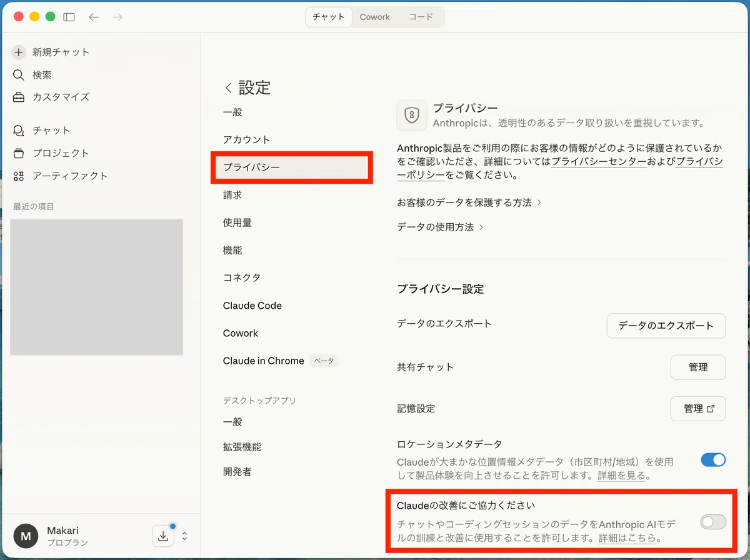Open 請求 settings
The height and width of the screenshot is (560, 750).
(x=232, y=195)
